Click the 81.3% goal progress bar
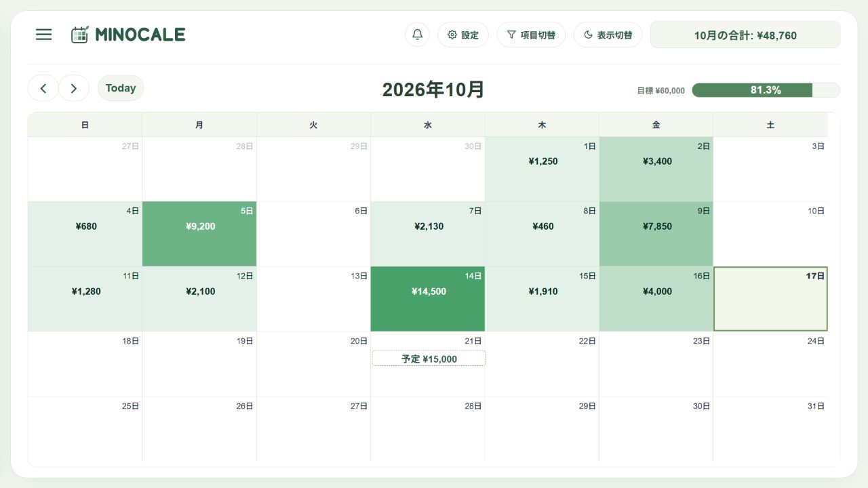The width and height of the screenshot is (868, 488). pyautogui.click(x=766, y=90)
